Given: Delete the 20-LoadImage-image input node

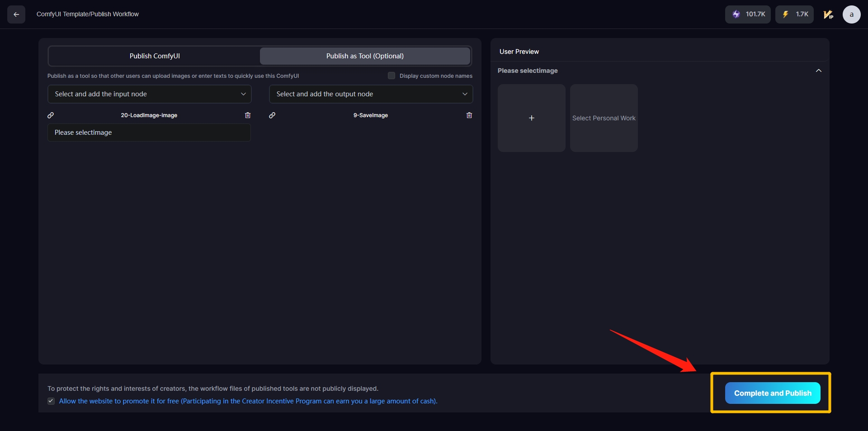Looking at the screenshot, I should (x=247, y=115).
